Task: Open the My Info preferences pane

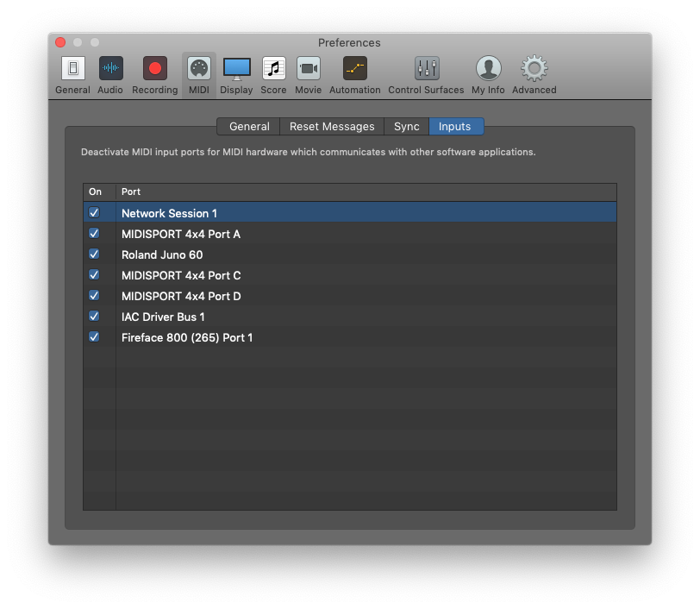Action: (489, 75)
